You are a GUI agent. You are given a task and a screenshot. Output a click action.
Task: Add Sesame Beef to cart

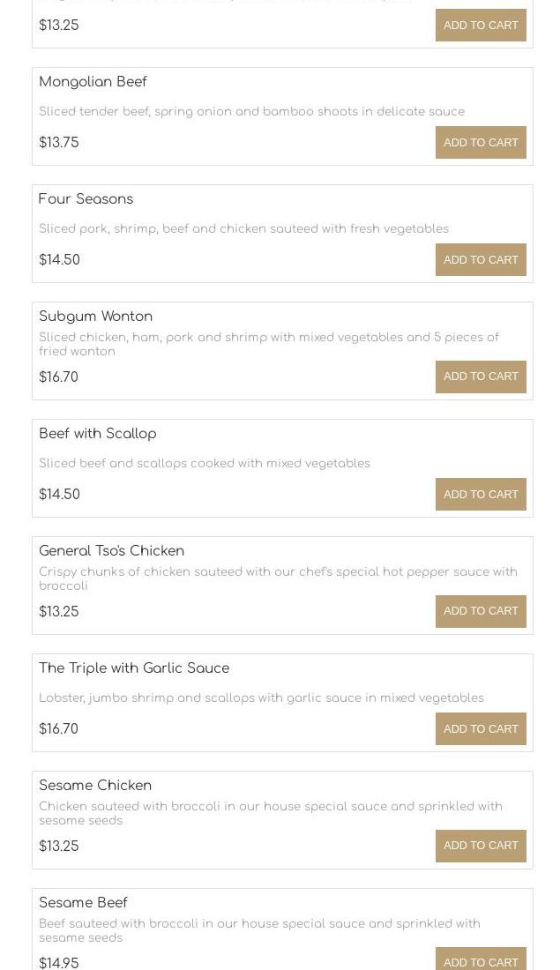point(481,961)
